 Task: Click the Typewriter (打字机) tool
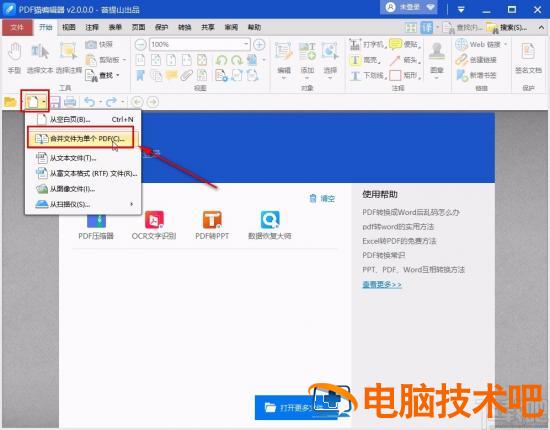tap(367, 45)
